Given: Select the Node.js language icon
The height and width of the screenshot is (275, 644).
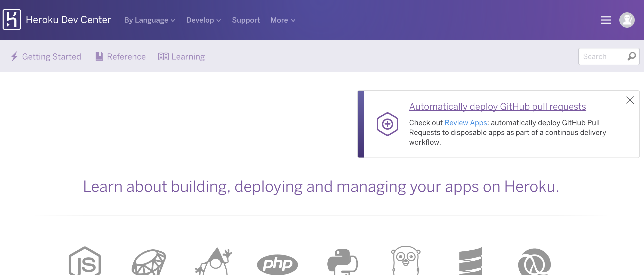Looking at the screenshot, I should click(x=85, y=261).
